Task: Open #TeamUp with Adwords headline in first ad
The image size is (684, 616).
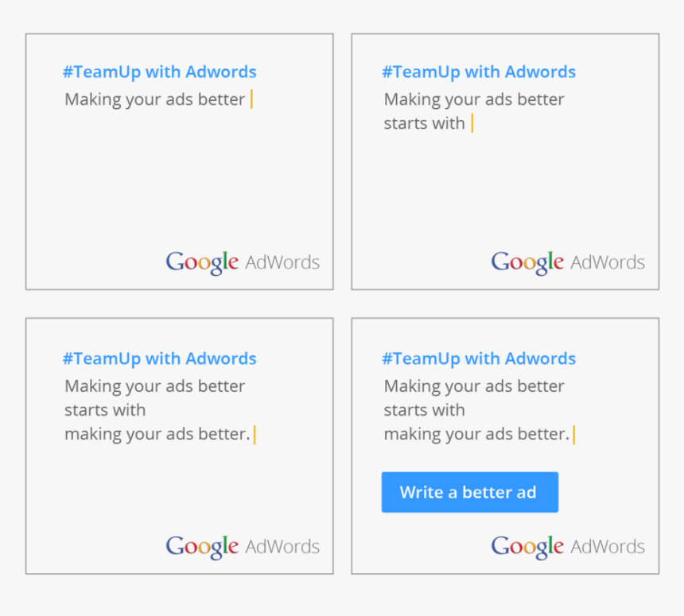Action: pos(160,72)
